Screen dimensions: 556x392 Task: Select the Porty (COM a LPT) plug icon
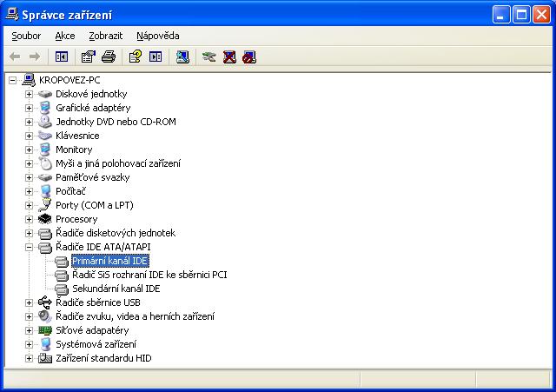click(45, 205)
